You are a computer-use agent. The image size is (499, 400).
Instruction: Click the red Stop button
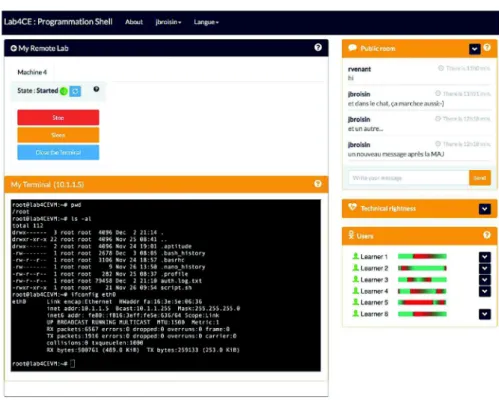click(58, 117)
